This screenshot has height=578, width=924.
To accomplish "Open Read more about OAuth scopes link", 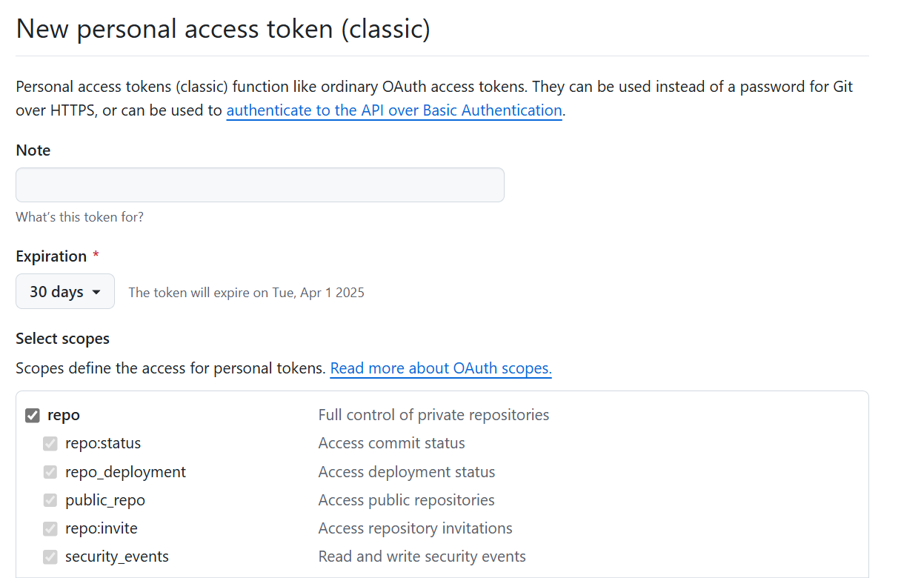I will tap(441, 368).
